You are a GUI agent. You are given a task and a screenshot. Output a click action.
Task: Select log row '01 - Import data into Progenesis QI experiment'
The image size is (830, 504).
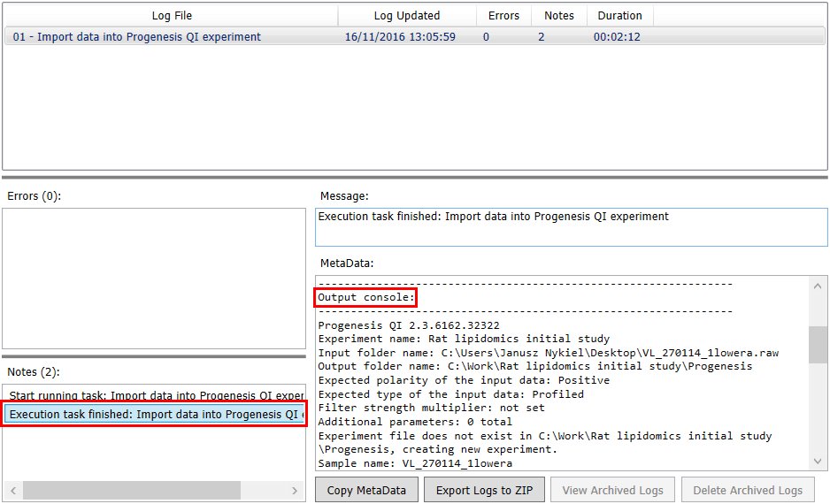(414, 37)
